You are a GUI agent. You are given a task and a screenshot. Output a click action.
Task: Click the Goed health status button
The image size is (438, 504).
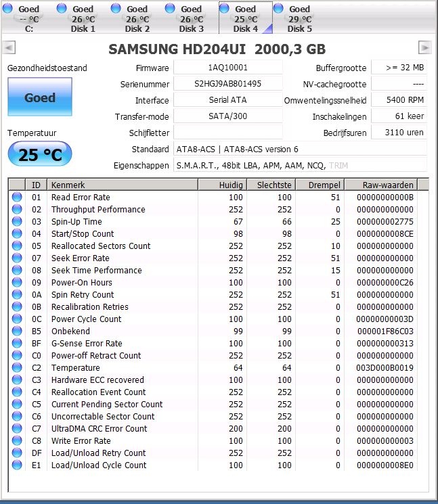[x=40, y=97]
